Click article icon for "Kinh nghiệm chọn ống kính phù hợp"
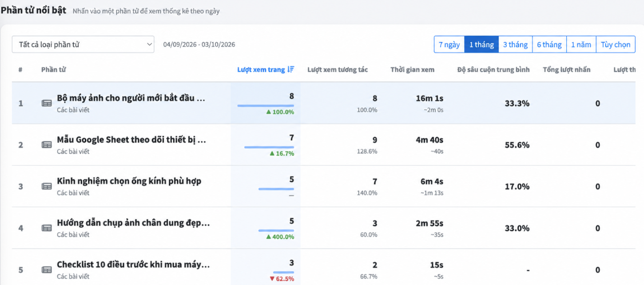The width and height of the screenshot is (644, 285). click(x=47, y=186)
